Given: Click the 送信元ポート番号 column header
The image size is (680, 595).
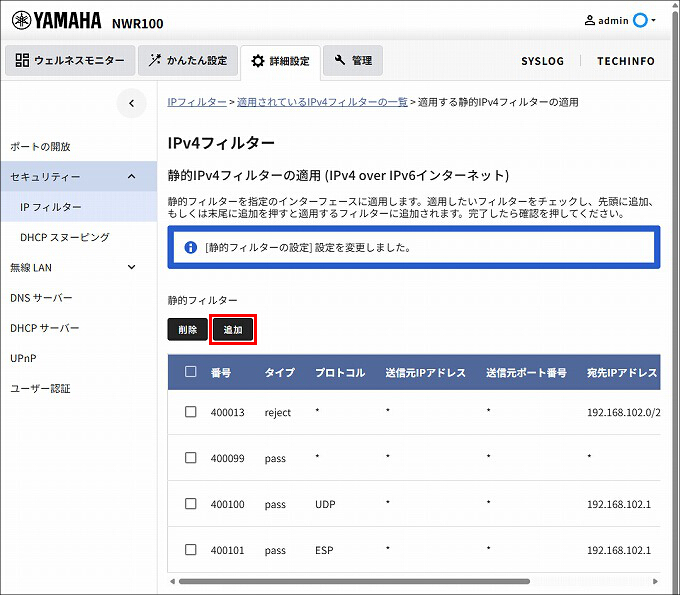Looking at the screenshot, I should tap(526, 373).
